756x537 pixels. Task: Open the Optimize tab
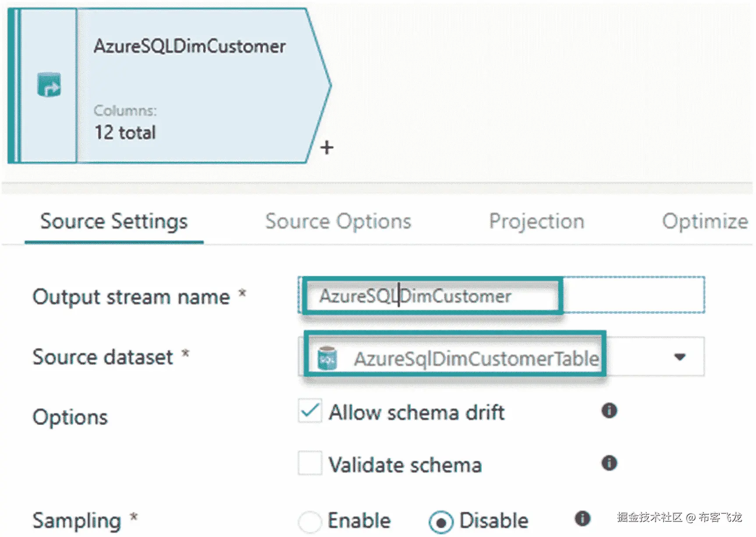705,221
